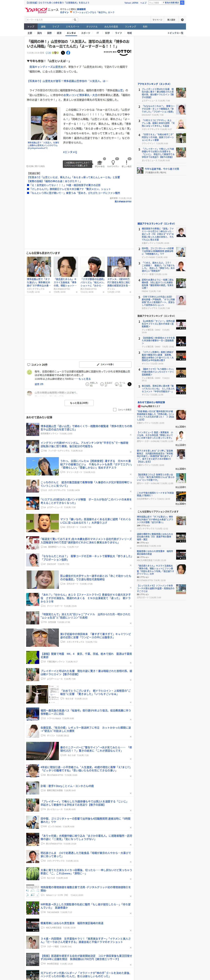
Task: Open 【速報】関東で地震 M4.4 article
Action: pyautogui.click(x=86, y=655)
